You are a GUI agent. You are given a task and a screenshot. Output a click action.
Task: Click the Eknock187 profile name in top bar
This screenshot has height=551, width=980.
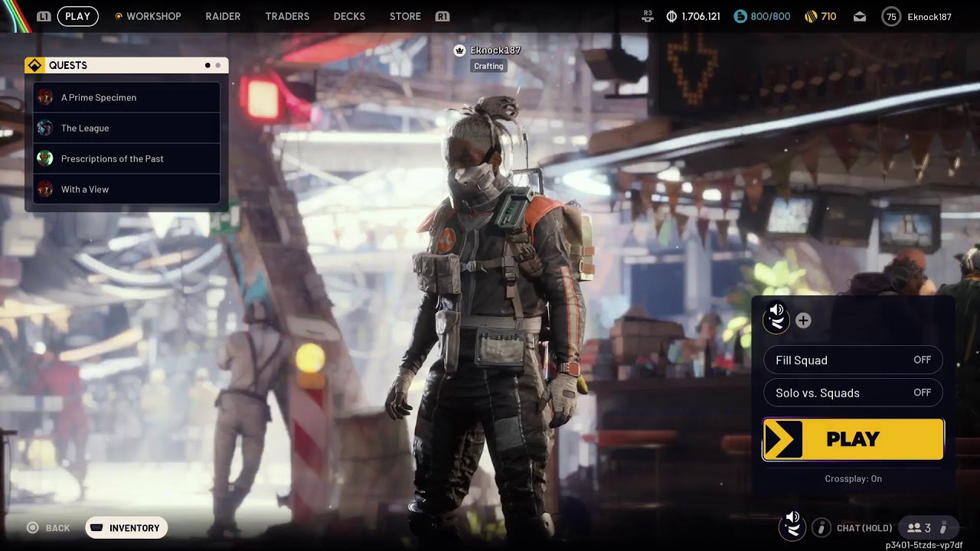click(929, 16)
